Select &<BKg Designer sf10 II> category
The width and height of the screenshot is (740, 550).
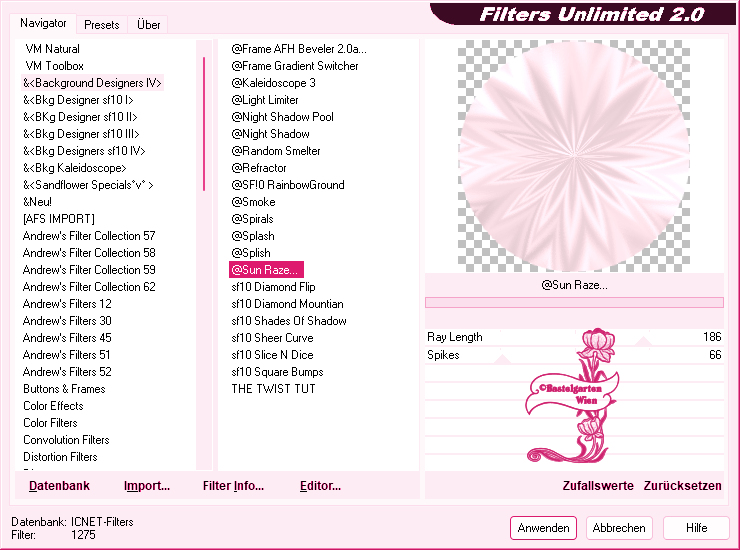80,117
